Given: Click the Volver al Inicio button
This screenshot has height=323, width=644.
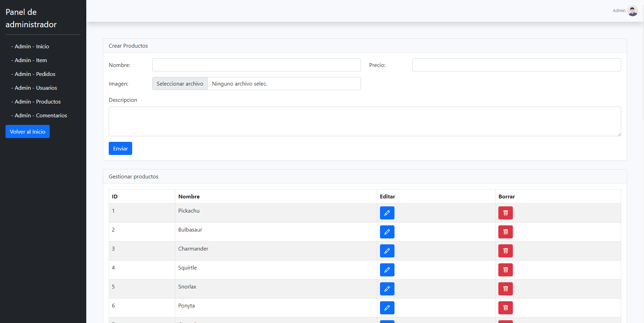Looking at the screenshot, I should (27, 131).
